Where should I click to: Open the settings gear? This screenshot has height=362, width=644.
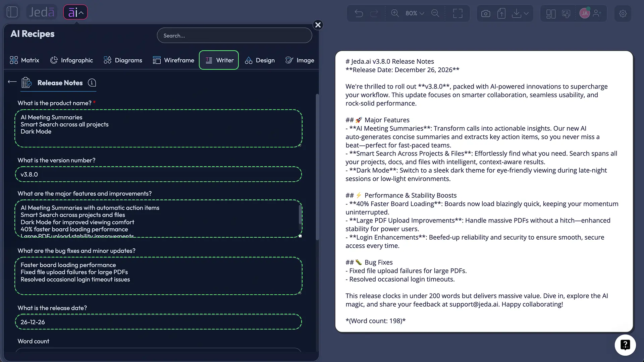tap(623, 13)
